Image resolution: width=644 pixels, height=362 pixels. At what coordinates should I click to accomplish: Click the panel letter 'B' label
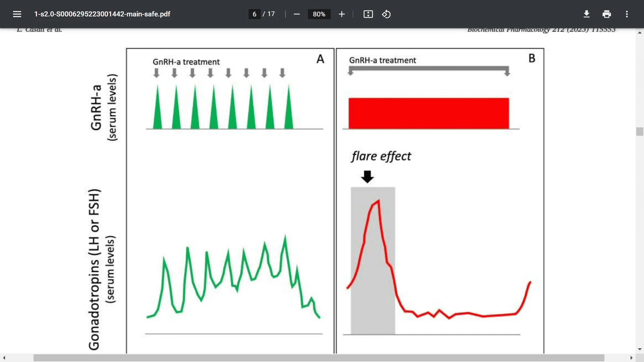(x=532, y=58)
